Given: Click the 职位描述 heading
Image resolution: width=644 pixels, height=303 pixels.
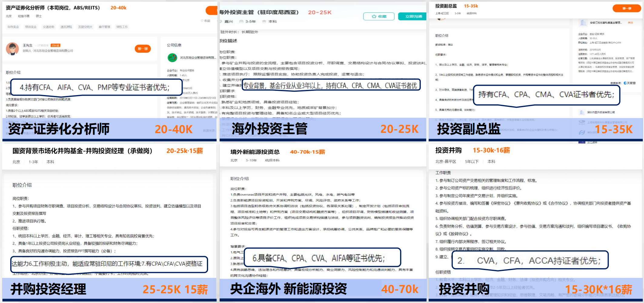Looking at the screenshot, I should (228, 41).
